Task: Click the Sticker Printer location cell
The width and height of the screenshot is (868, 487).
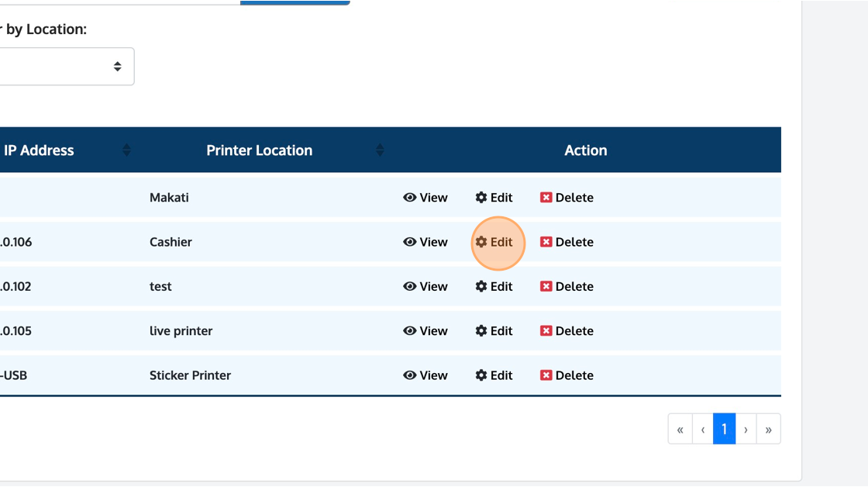Action: pos(190,375)
